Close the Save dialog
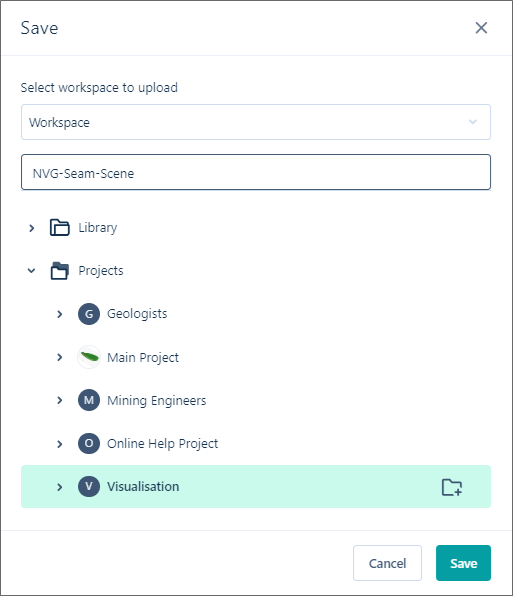This screenshot has width=513, height=596. click(481, 28)
